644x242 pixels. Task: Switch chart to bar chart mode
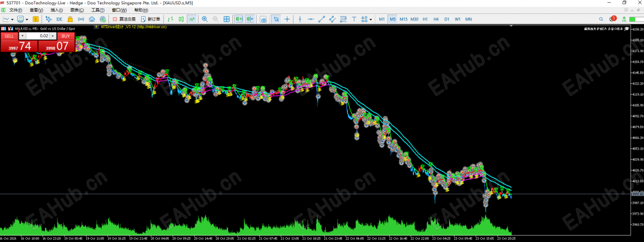click(x=170, y=19)
